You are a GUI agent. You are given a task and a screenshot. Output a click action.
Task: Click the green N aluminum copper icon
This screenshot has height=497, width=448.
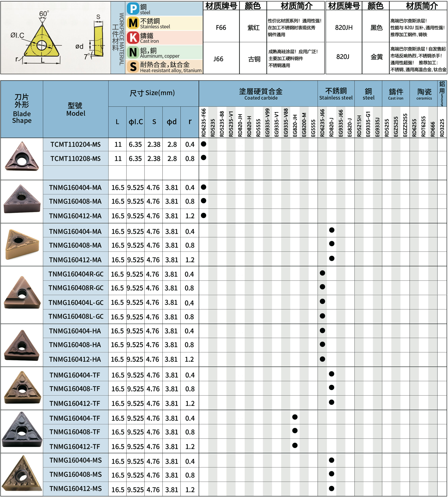[x=133, y=52]
